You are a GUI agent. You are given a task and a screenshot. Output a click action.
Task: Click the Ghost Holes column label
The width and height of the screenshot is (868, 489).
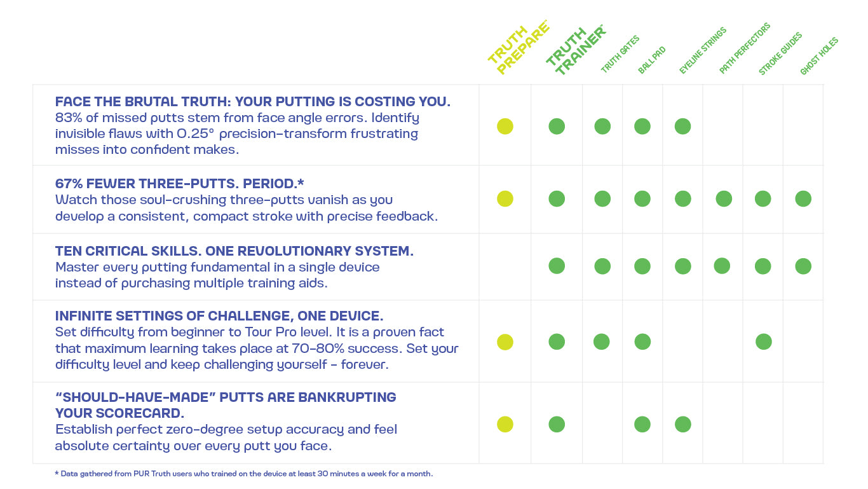[819, 57]
